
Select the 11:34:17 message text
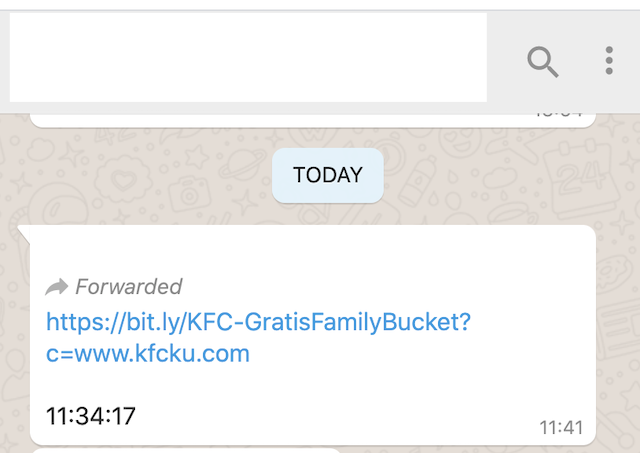pyautogui.click(x=91, y=415)
